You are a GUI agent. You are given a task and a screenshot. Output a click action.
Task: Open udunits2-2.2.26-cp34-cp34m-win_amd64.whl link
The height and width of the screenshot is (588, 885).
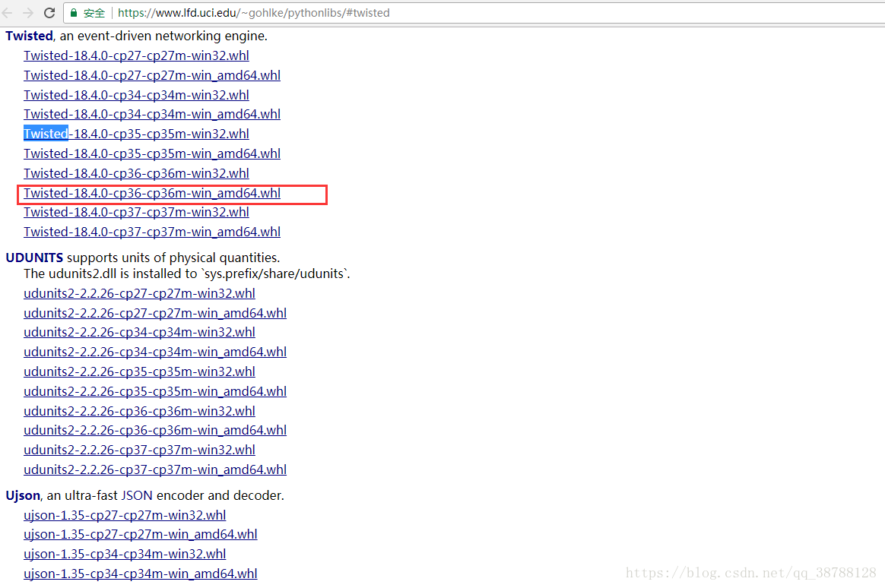point(155,352)
